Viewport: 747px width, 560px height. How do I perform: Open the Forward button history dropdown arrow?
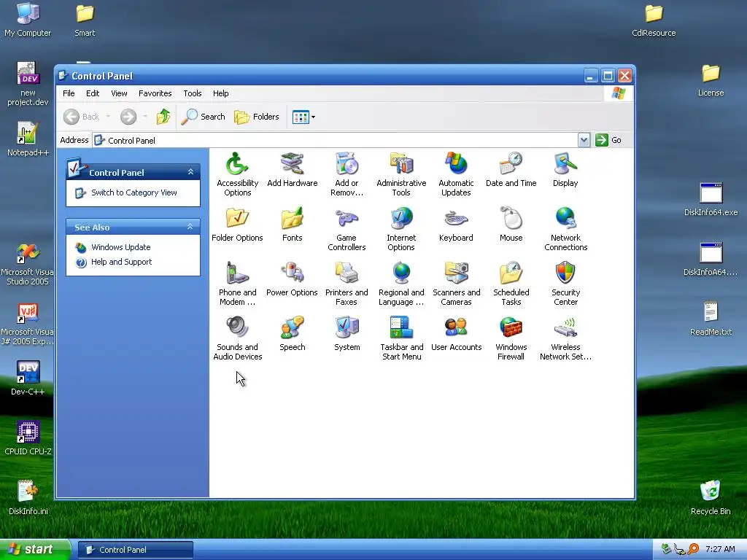point(145,117)
